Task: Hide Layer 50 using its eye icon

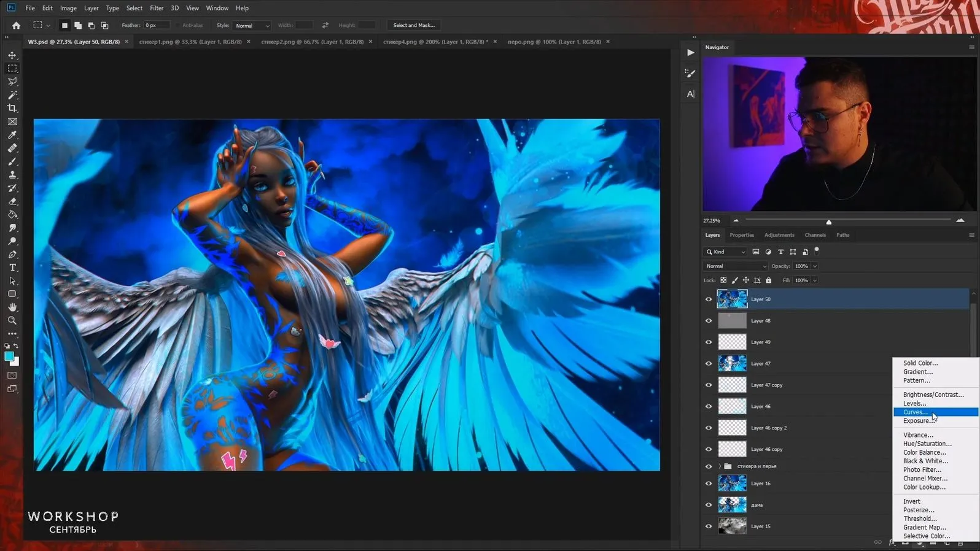Action: pyautogui.click(x=709, y=299)
